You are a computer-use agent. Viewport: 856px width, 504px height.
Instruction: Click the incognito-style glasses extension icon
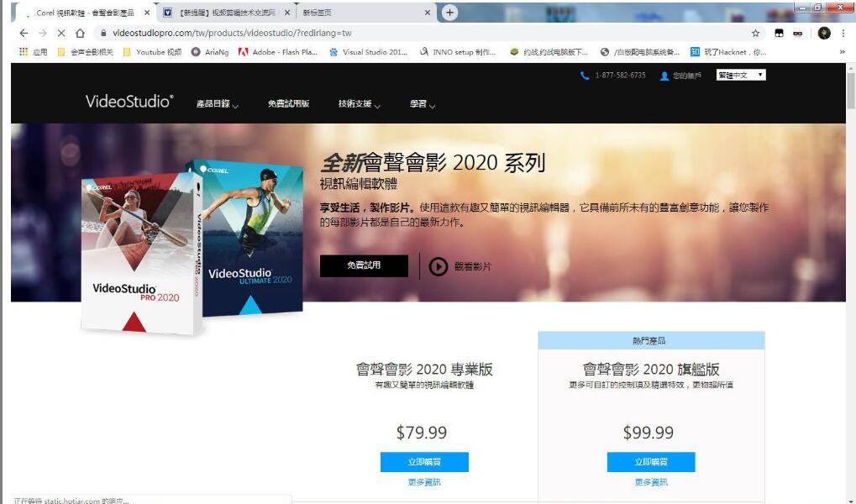pyautogui.click(x=798, y=34)
